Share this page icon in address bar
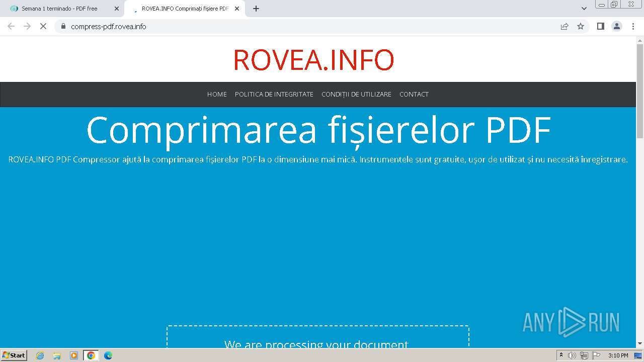 (x=565, y=26)
